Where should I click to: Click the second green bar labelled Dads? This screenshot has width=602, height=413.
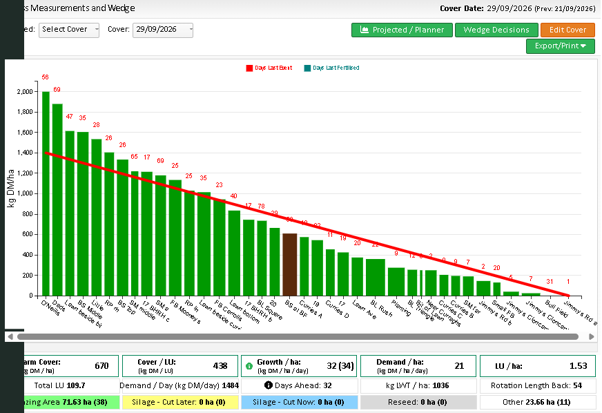click(x=57, y=200)
